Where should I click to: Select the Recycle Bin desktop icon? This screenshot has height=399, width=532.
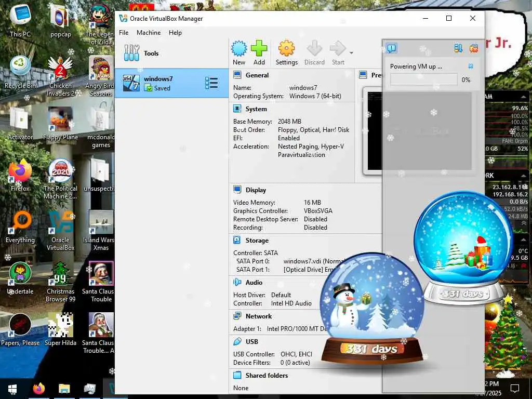click(20, 72)
